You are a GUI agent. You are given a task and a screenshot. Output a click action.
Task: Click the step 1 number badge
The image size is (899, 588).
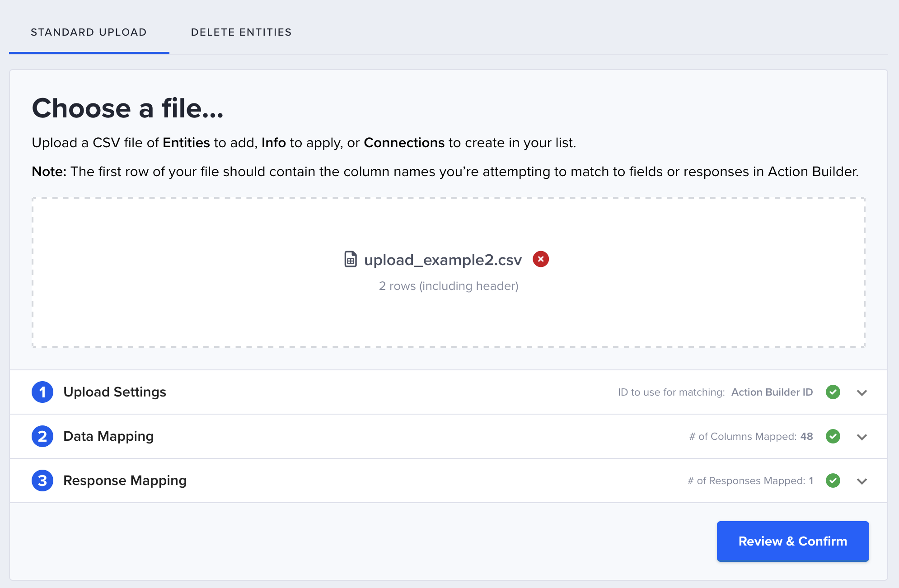(x=42, y=392)
